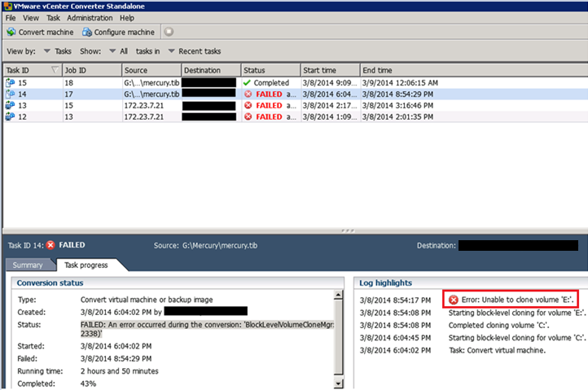Click the red failed icon in Task 13 row
The image size is (588, 390).
(x=248, y=105)
